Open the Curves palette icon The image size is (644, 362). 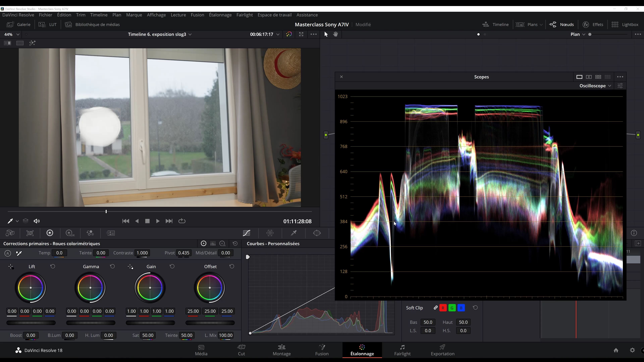(247, 233)
